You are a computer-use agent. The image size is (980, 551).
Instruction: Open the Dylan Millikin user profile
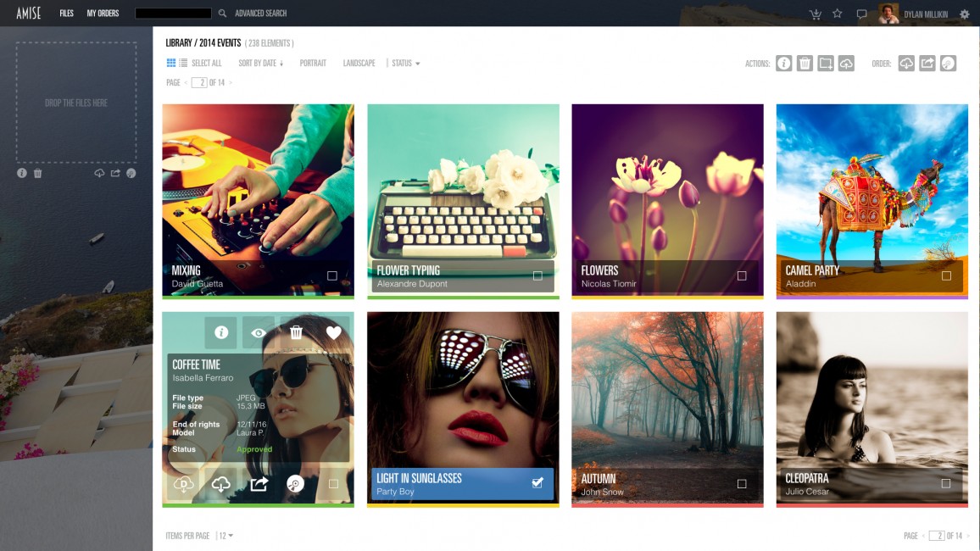[x=926, y=14]
